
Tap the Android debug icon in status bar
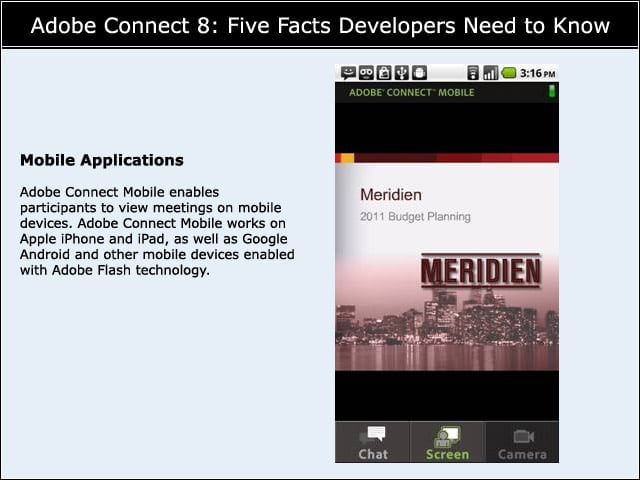[419, 73]
